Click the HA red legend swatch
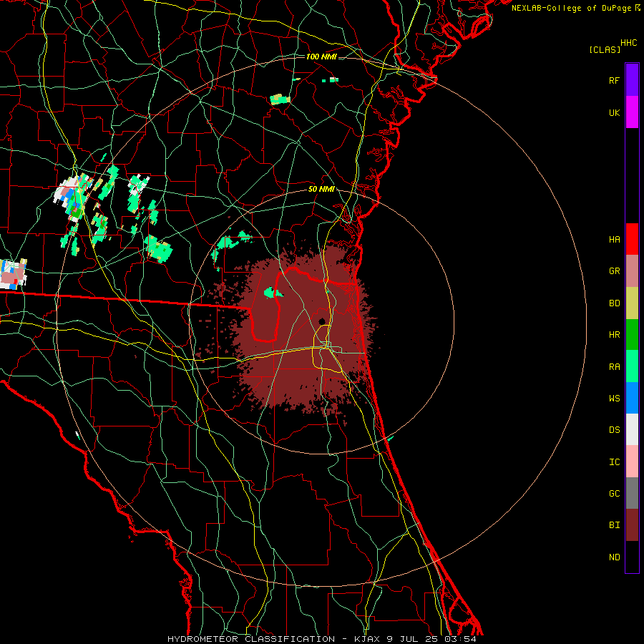644x644 pixels. [x=632, y=239]
